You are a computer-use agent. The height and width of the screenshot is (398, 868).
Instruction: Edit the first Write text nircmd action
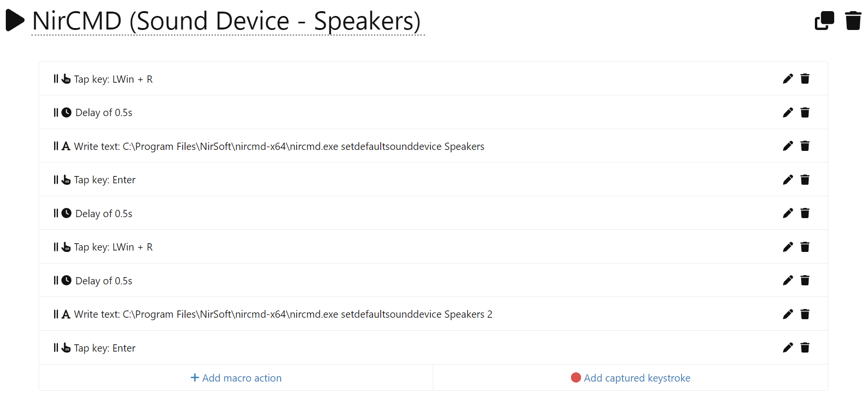pyautogui.click(x=788, y=146)
